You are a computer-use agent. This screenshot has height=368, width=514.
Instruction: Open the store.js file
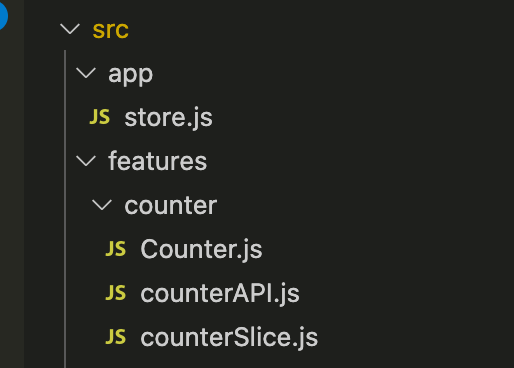click(x=168, y=118)
